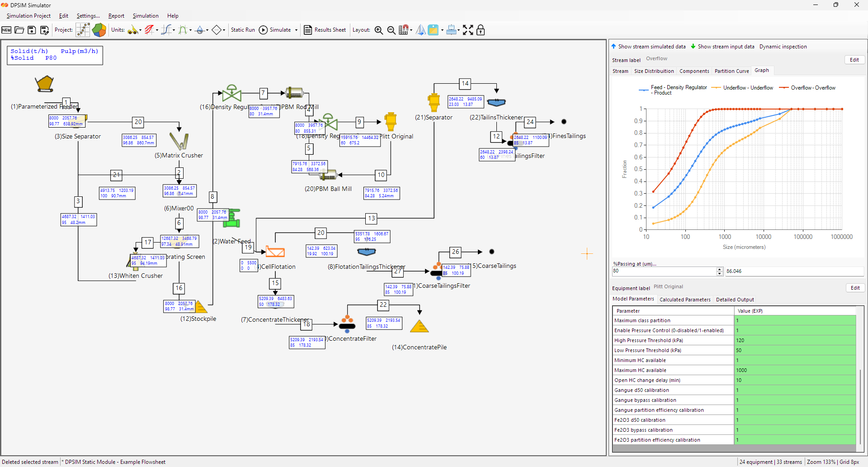Expand the S-curve dropdown arrow
Screen dimensions: 868x467
point(174,30)
